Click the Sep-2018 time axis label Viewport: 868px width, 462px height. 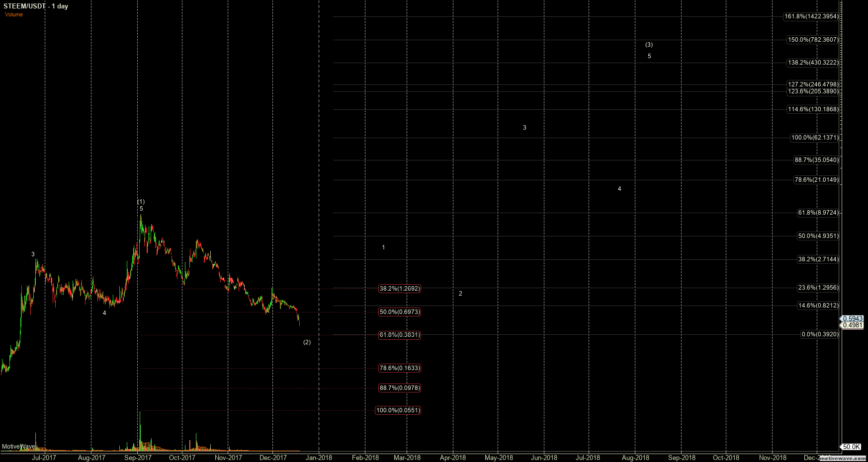click(x=682, y=458)
